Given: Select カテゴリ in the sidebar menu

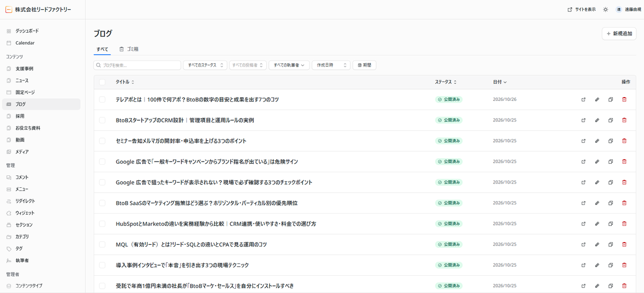Looking at the screenshot, I should [x=41, y=237].
